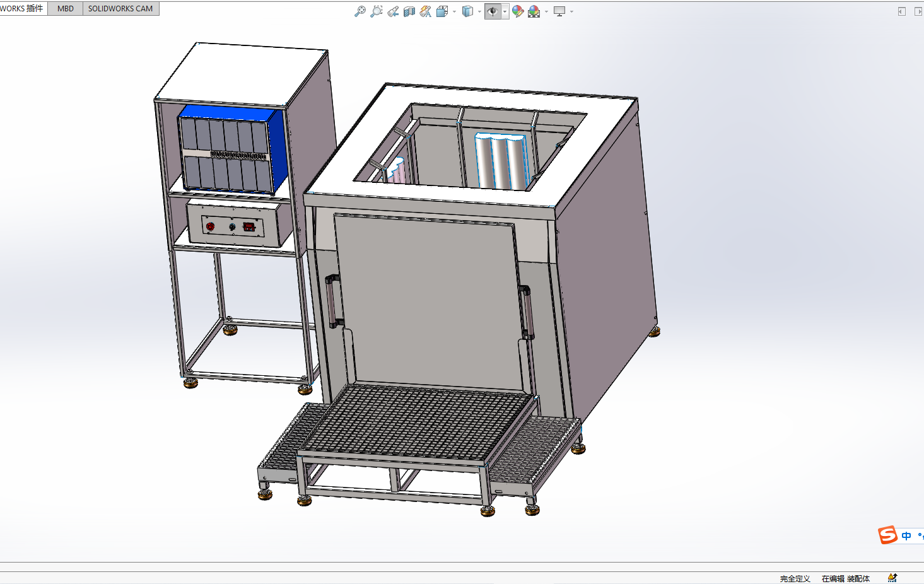Switch to the MBD tab
The image size is (924, 584).
[x=66, y=9]
